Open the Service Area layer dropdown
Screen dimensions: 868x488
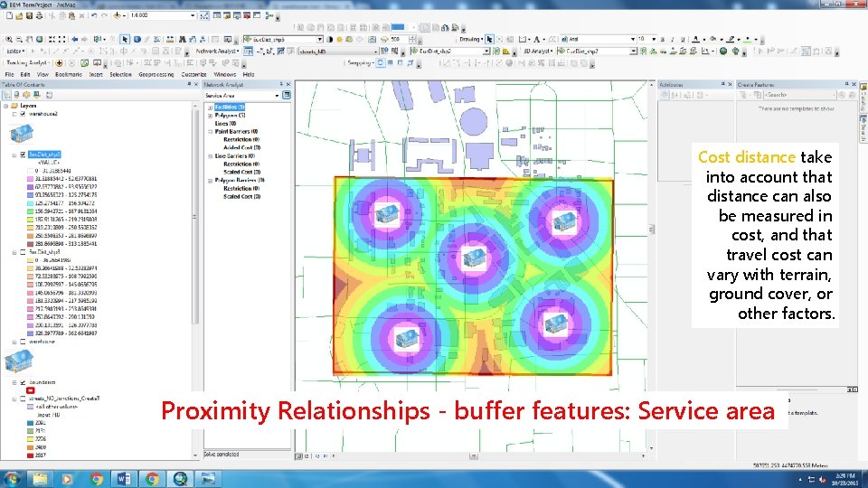(277, 95)
